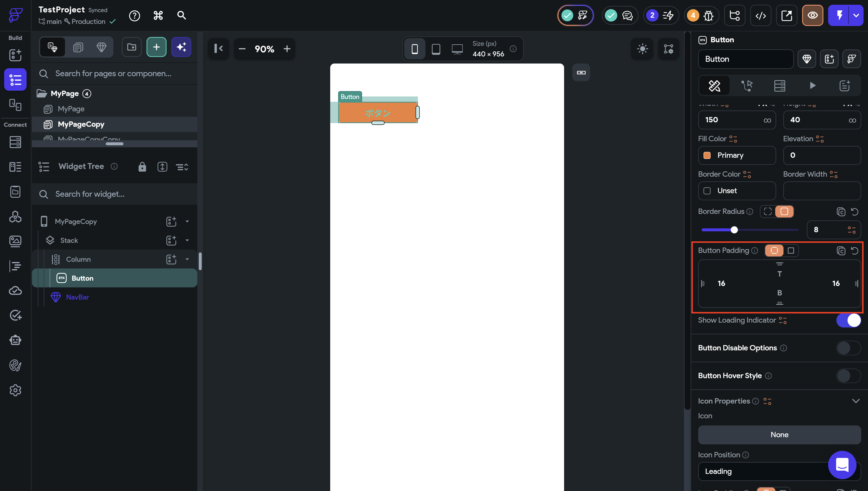Click the AI generate sparkle button

pos(181,47)
